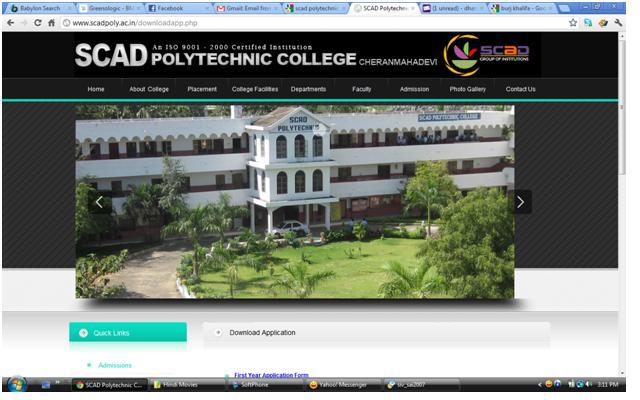Click the browser back arrow
The width and height of the screenshot is (640, 400).
11,23
